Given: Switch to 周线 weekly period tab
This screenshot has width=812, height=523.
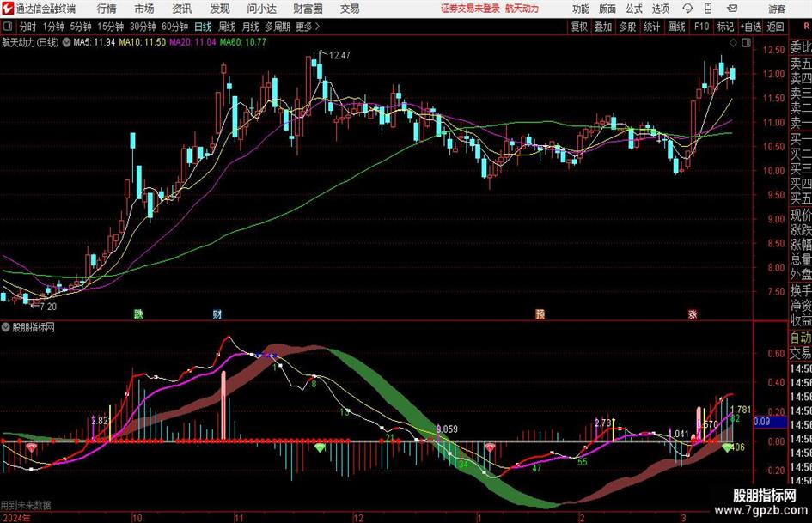Looking at the screenshot, I should click(227, 27).
